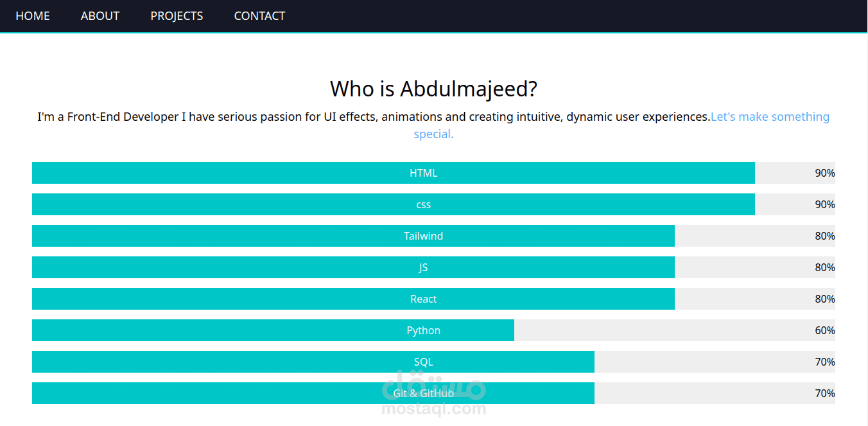Click the JS skill progress bar
This screenshot has width=868, height=426.
(353, 267)
